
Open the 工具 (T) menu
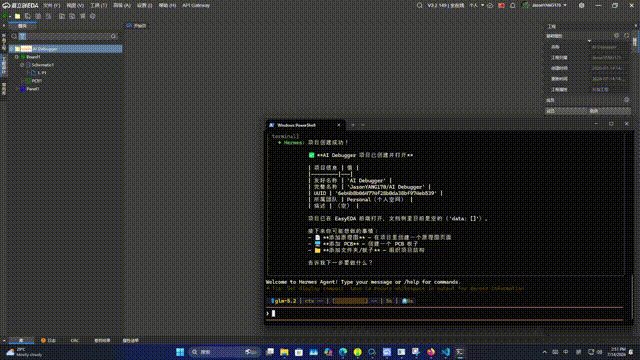coord(98,5)
